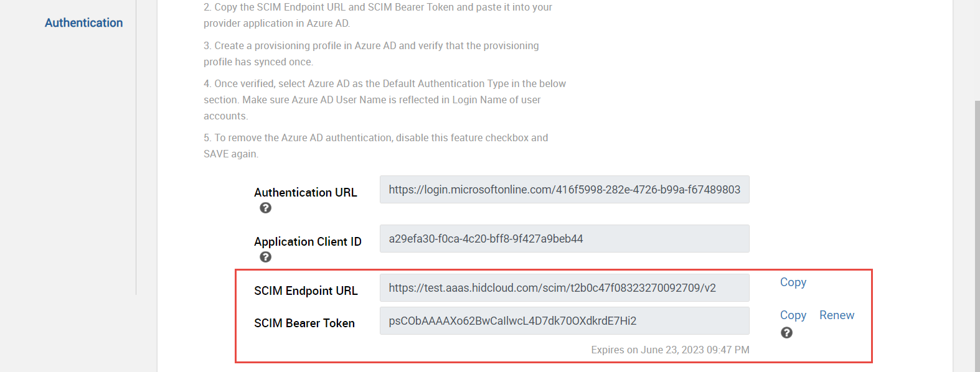
Task: Copy the SCIM Endpoint URL
Action: click(793, 282)
